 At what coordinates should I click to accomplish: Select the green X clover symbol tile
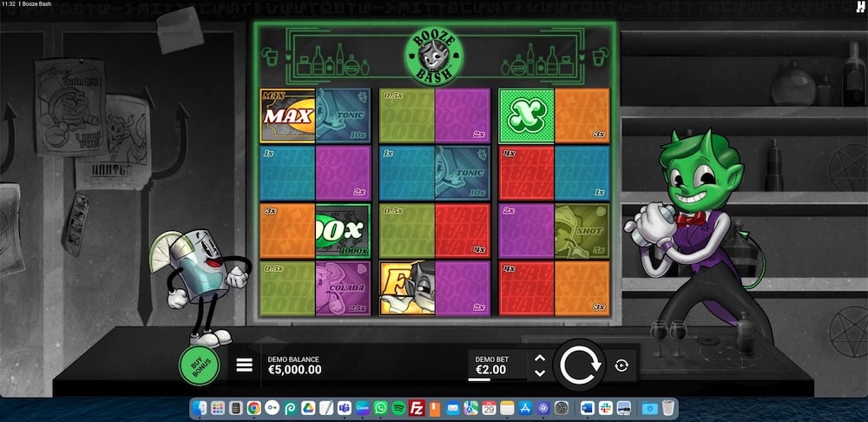click(x=527, y=115)
